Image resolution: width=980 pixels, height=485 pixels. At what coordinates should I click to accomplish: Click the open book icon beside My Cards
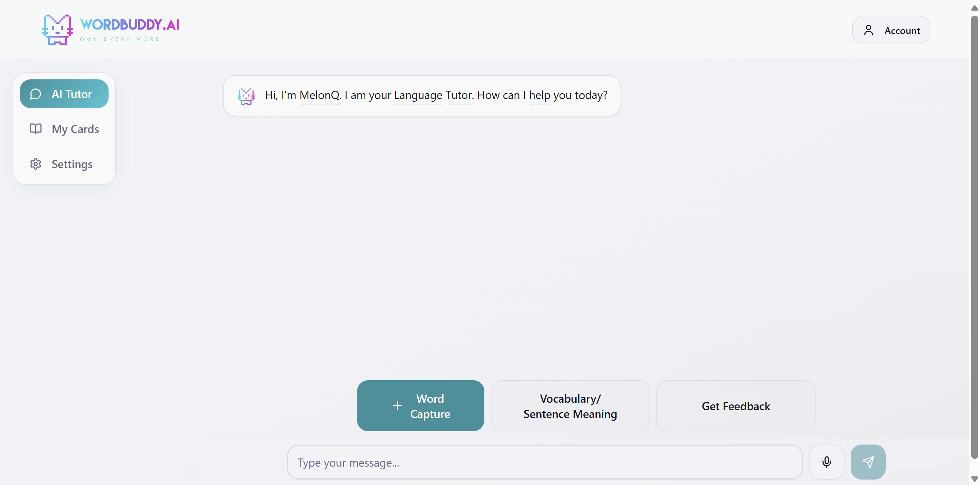coord(35,129)
